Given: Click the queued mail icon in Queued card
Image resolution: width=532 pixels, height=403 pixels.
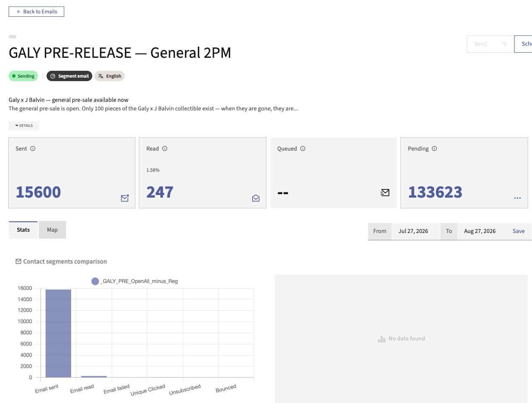Looking at the screenshot, I should click(385, 192).
